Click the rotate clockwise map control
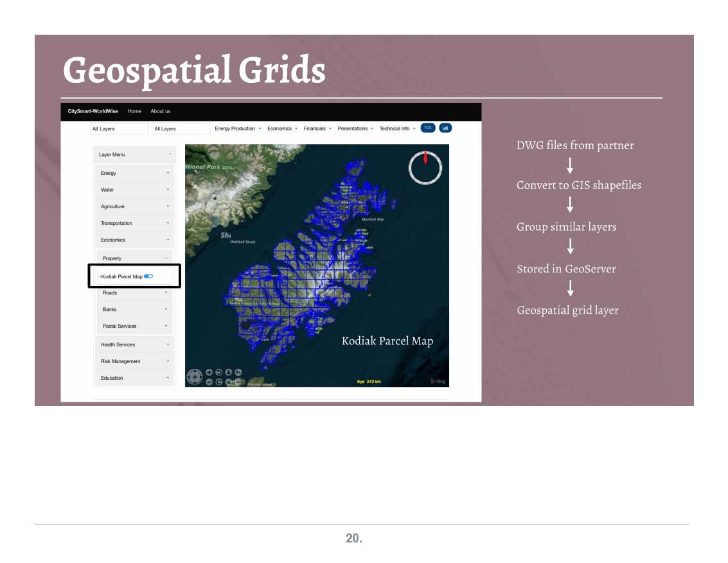This screenshot has height=563, width=728. click(219, 382)
